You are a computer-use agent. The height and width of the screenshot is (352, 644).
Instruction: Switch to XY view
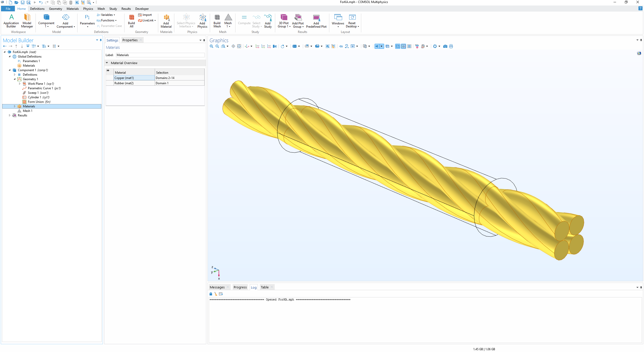(x=257, y=46)
